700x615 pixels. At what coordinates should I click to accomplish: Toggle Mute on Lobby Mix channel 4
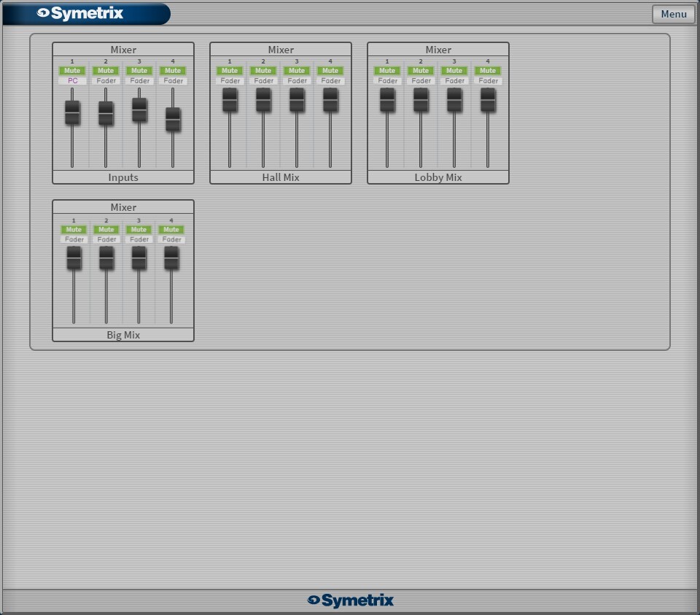point(488,71)
